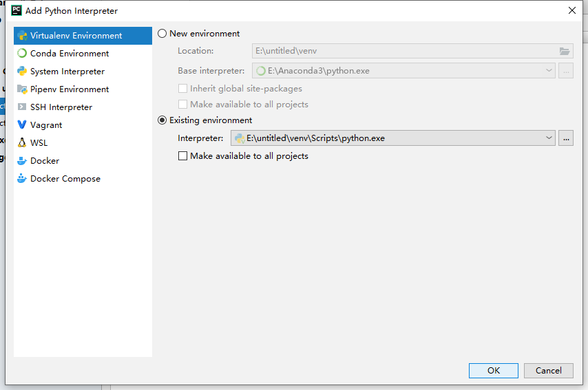
Task: Click the Location path field
Action: coord(412,51)
